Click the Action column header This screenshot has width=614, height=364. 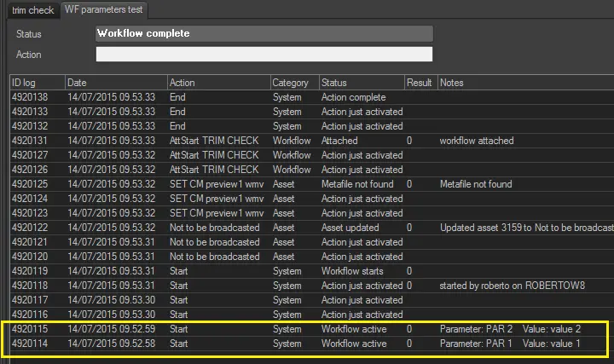pos(217,83)
